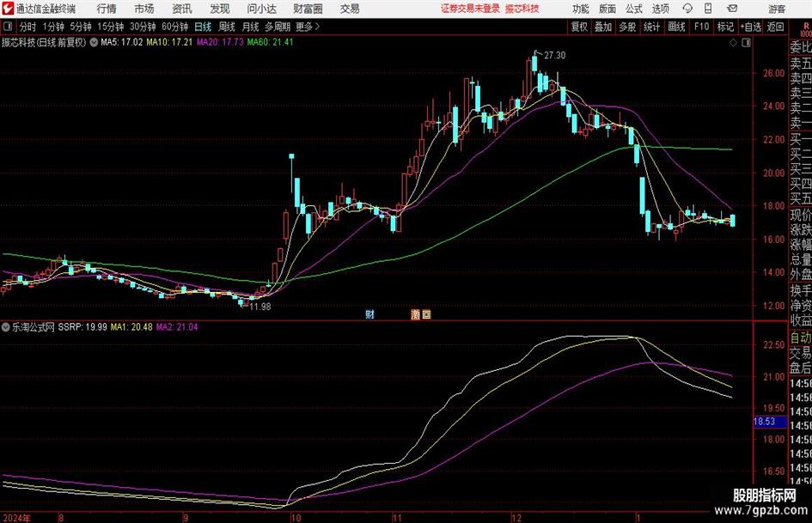
Task: Click the F10 info button
Action: point(701,27)
